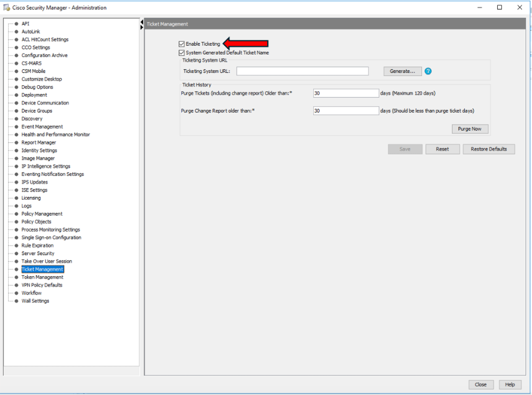Open Health and Performance Monitor
The width and height of the screenshot is (532, 395).
(x=56, y=135)
